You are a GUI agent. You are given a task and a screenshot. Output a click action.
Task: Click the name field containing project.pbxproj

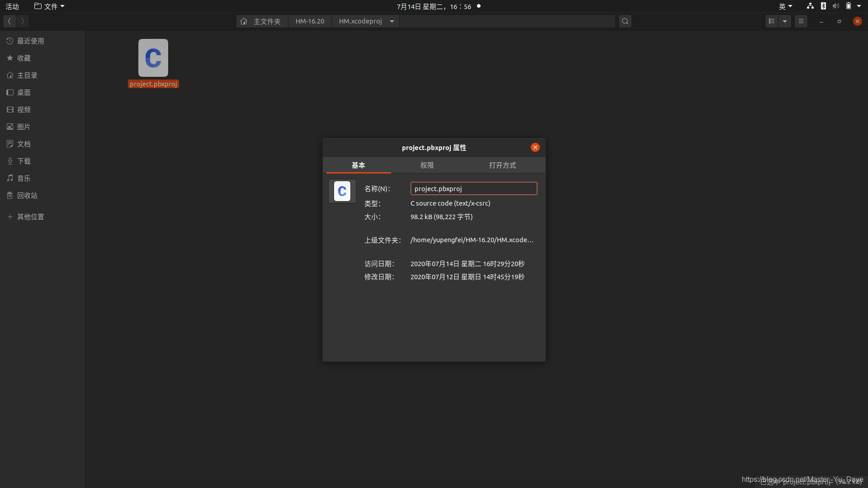474,189
